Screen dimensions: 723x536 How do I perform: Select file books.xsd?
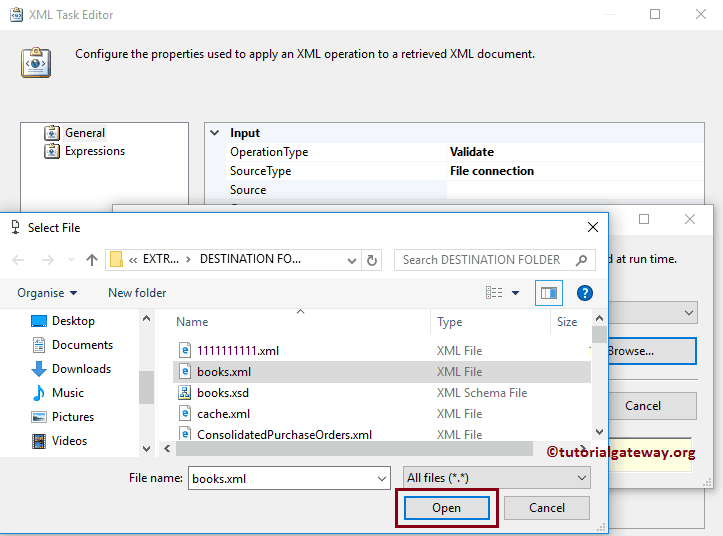(x=382, y=393)
